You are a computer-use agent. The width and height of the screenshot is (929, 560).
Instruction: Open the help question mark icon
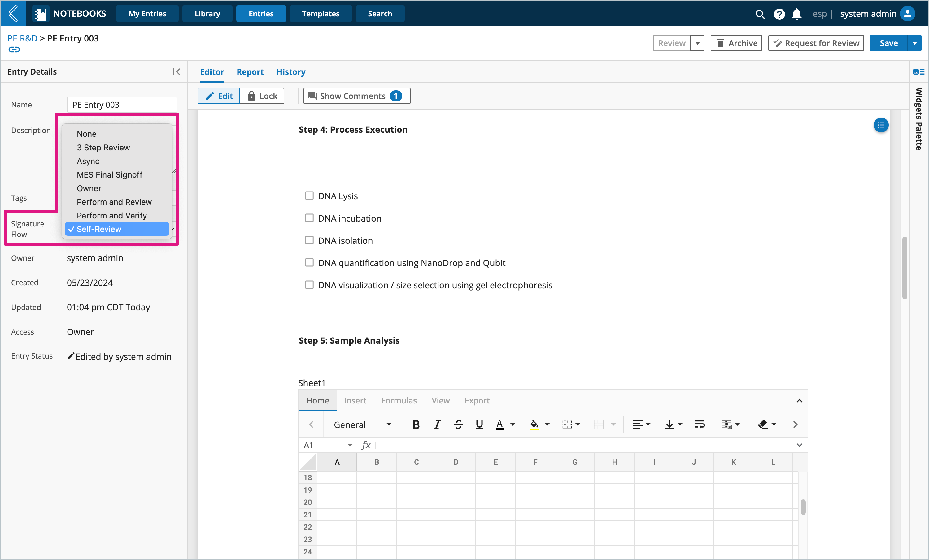(x=779, y=14)
